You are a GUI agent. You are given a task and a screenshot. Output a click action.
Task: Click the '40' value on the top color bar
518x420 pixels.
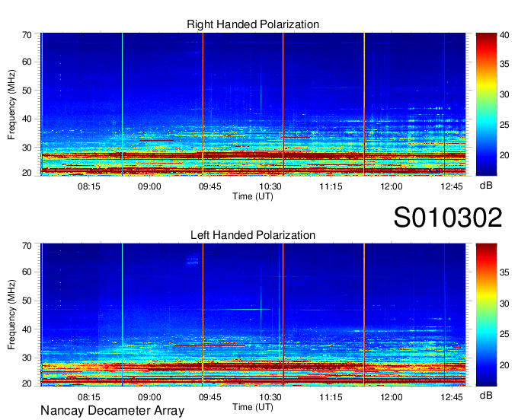point(504,35)
